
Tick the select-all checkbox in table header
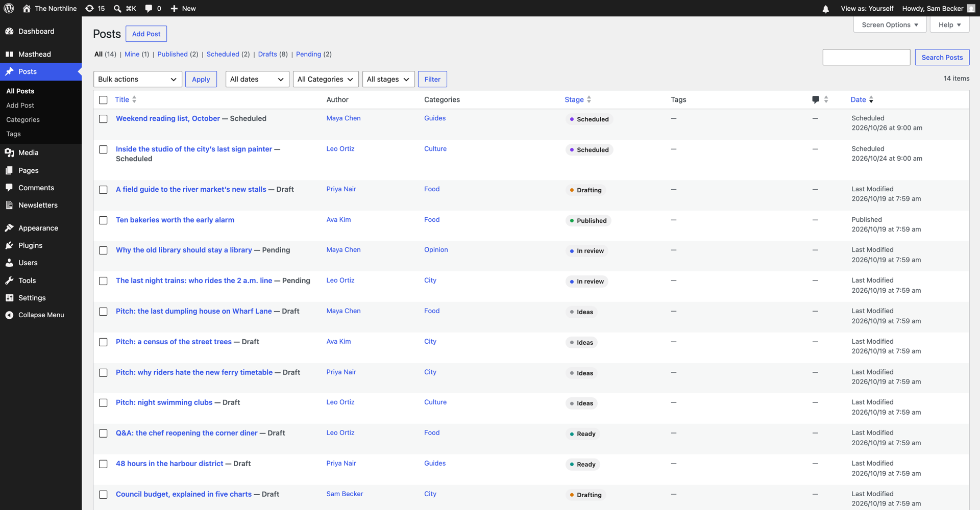coord(103,100)
